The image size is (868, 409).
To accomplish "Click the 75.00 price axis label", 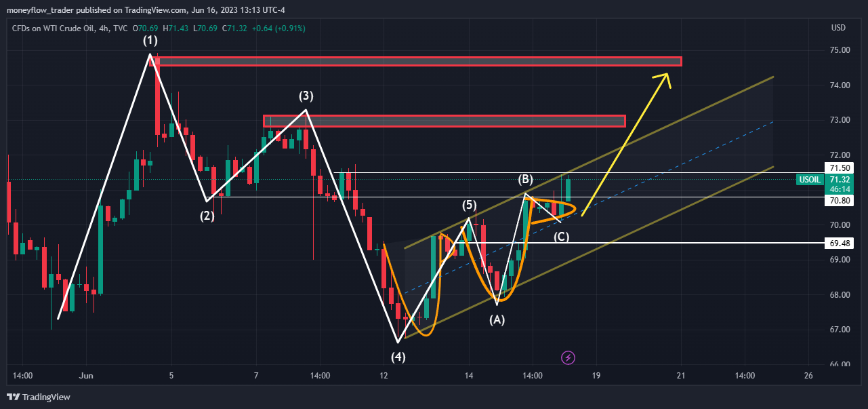I will tap(840, 50).
